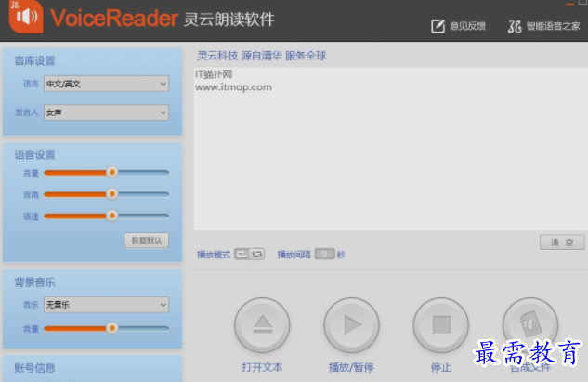Click the 播放/暂停 label
588x382 pixels.
pos(351,367)
